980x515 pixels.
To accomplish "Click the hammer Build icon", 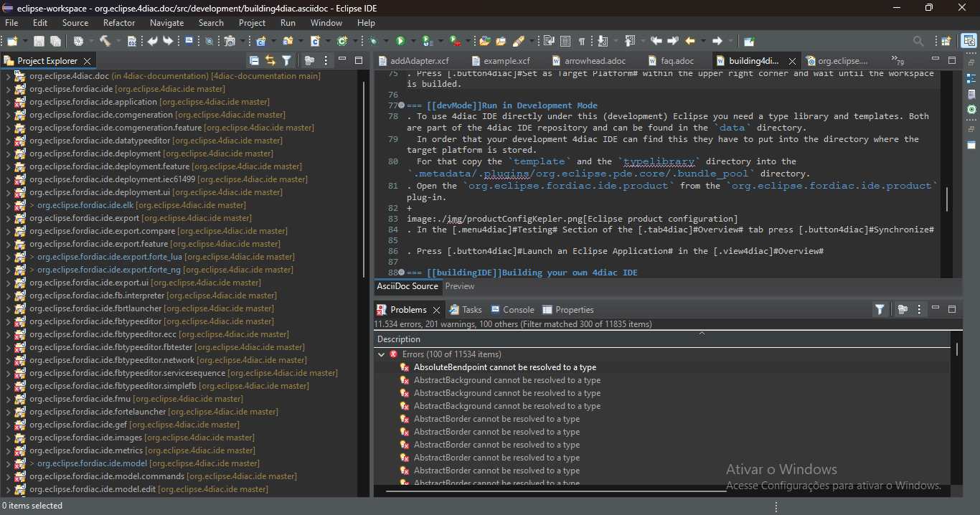I will [x=105, y=42].
